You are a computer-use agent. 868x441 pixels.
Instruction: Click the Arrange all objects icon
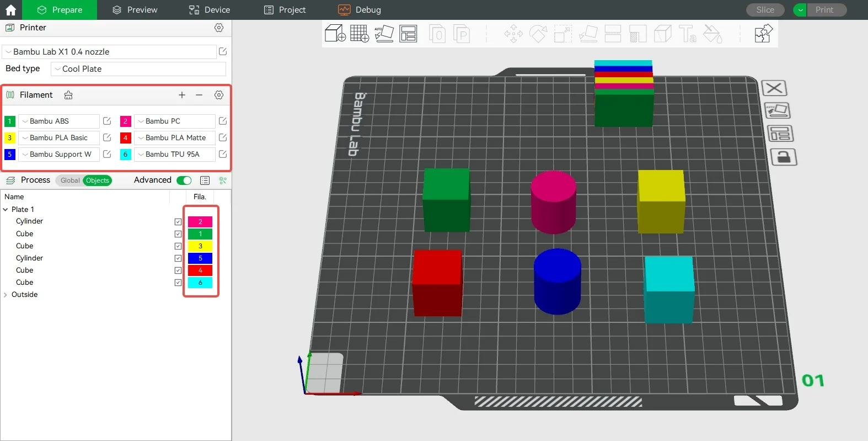(408, 34)
